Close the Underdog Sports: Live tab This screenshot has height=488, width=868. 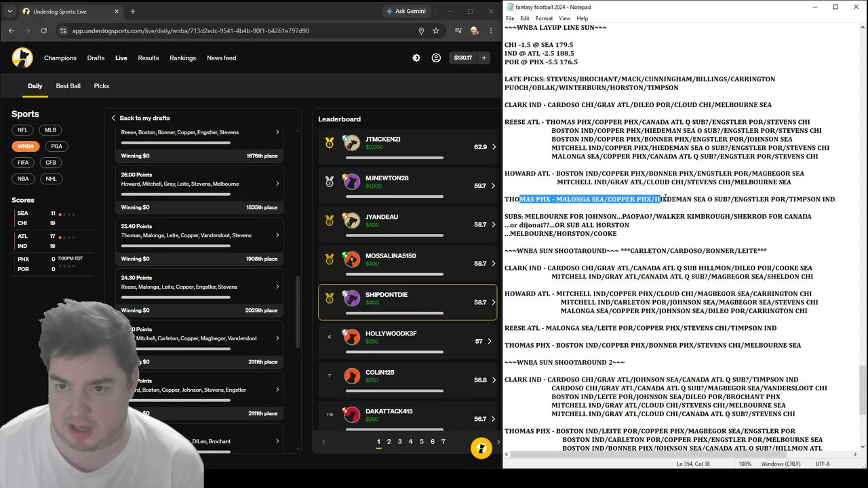pyautogui.click(x=115, y=11)
